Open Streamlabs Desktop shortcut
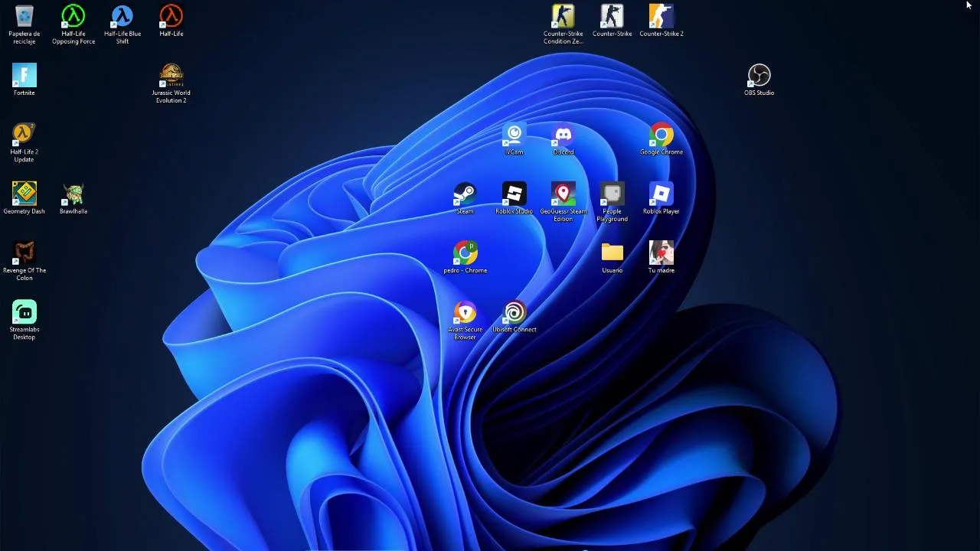Viewport: 980px width, 551px height. tap(24, 311)
